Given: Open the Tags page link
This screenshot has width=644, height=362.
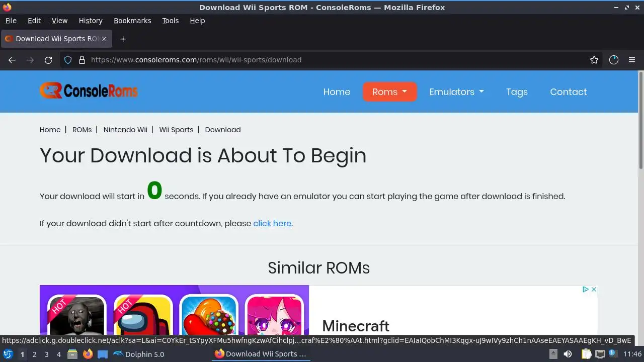Looking at the screenshot, I should pyautogui.click(x=517, y=92).
